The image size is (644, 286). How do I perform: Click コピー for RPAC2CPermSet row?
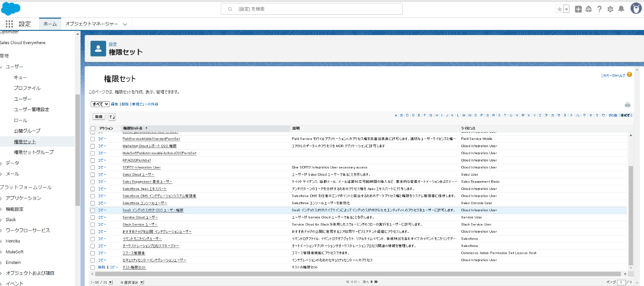click(x=102, y=160)
